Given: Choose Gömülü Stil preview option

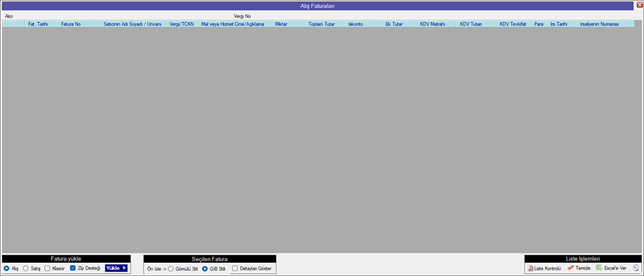Looking at the screenshot, I should point(171,268).
